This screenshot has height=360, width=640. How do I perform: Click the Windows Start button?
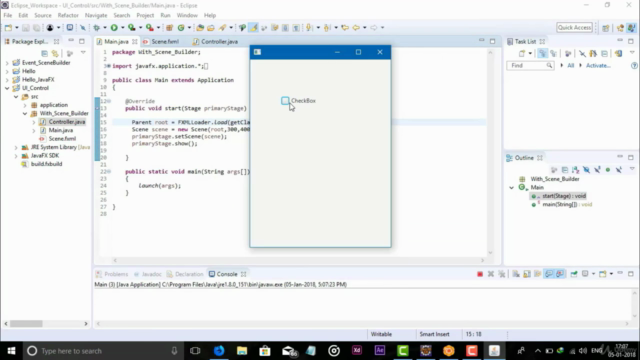[11, 351]
